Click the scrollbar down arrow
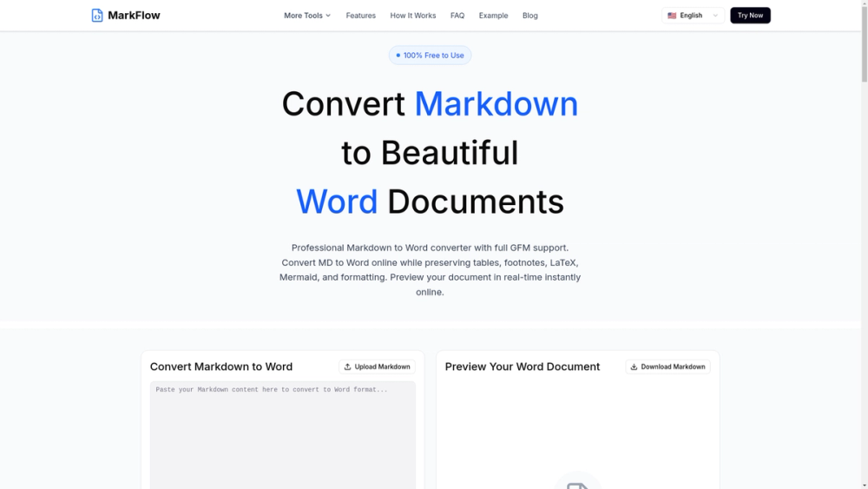Image resolution: width=868 pixels, height=489 pixels. tap(865, 486)
